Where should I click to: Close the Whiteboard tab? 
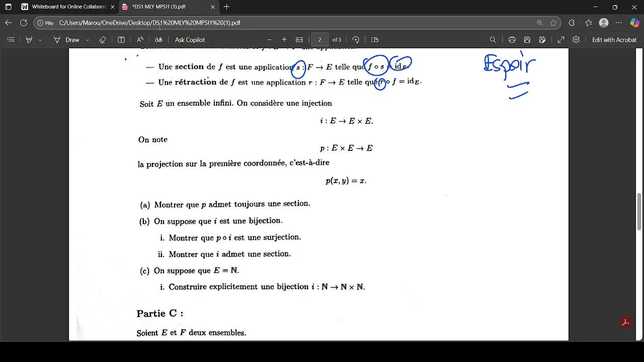pyautogui.click(x=112, y=7)
